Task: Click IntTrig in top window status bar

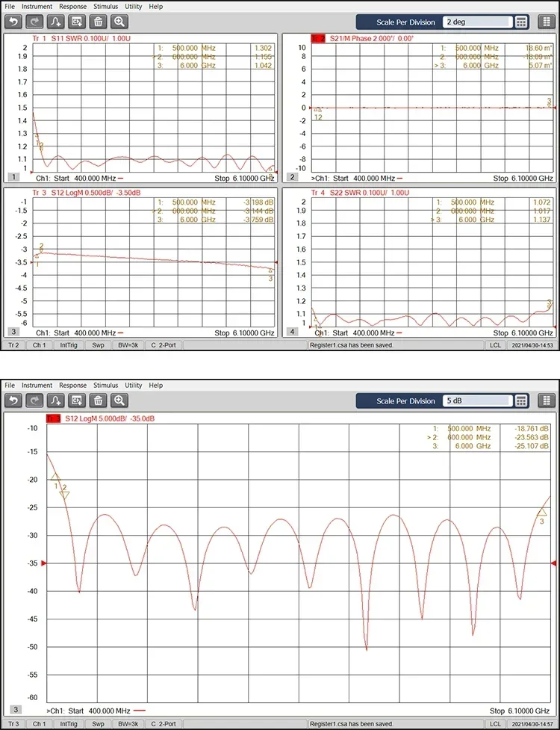Action: [x=69, y=345]
